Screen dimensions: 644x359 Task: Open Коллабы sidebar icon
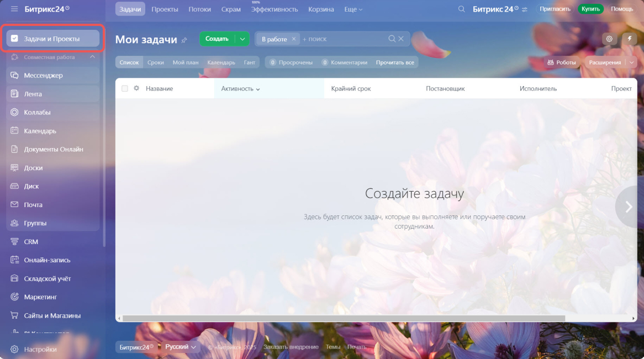pos(14,112)
